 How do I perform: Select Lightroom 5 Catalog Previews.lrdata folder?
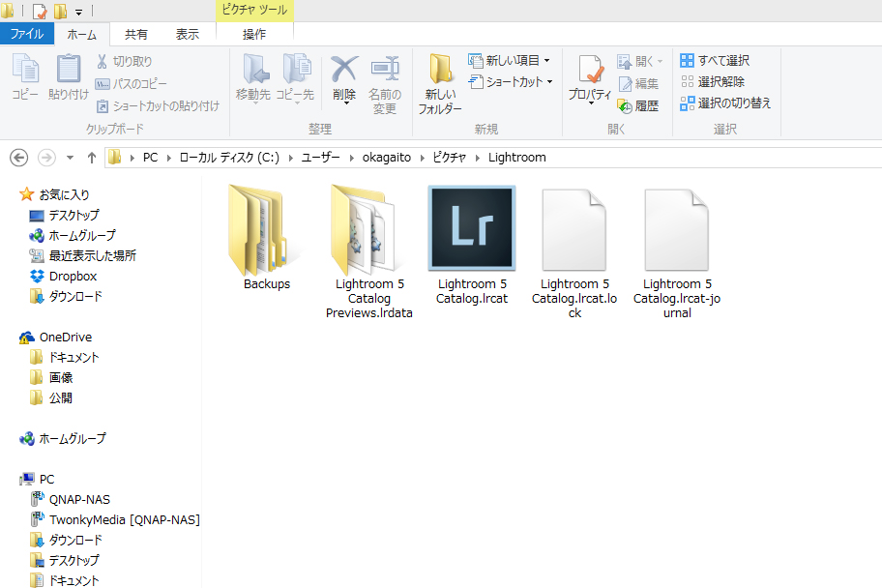click(369, 252)
